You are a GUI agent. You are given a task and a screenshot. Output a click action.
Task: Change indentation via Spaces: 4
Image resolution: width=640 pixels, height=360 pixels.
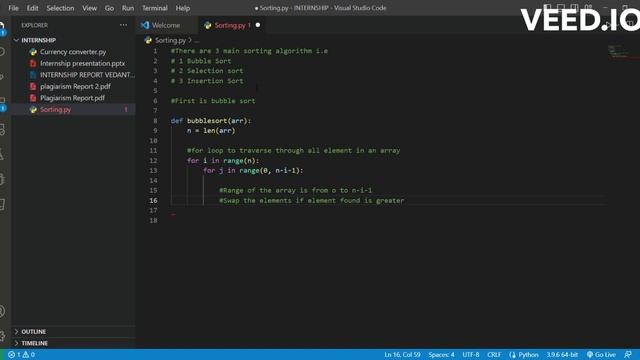coord(441,354)
